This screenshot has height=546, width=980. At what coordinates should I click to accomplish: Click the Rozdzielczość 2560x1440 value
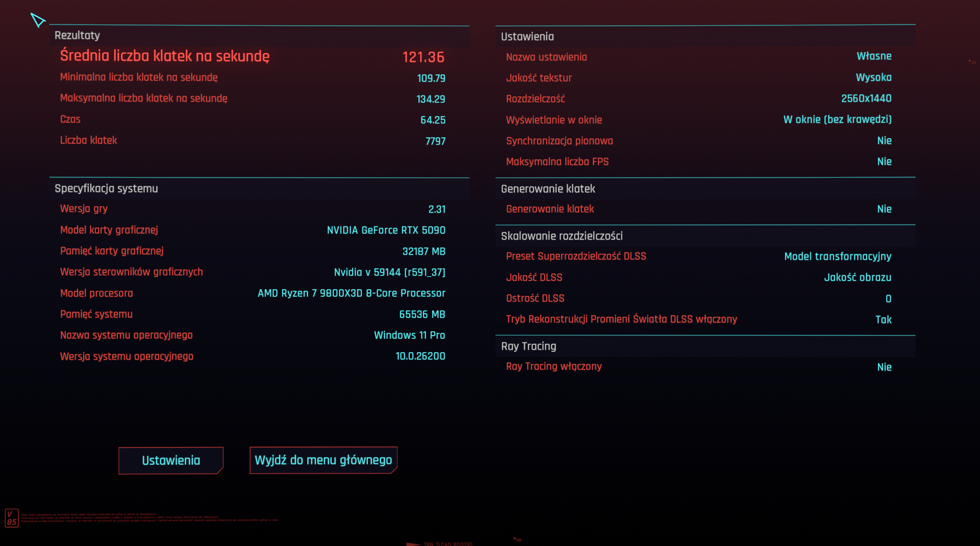866,98
